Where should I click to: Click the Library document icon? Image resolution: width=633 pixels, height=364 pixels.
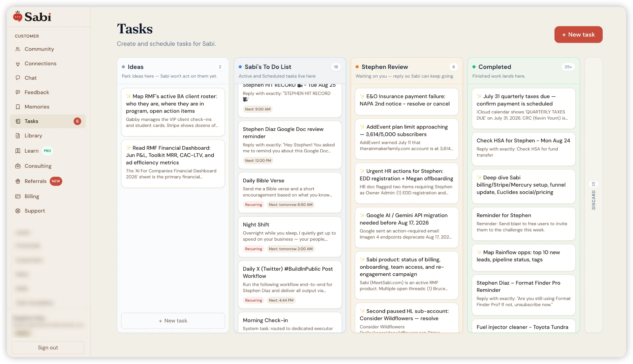point(18,136)
